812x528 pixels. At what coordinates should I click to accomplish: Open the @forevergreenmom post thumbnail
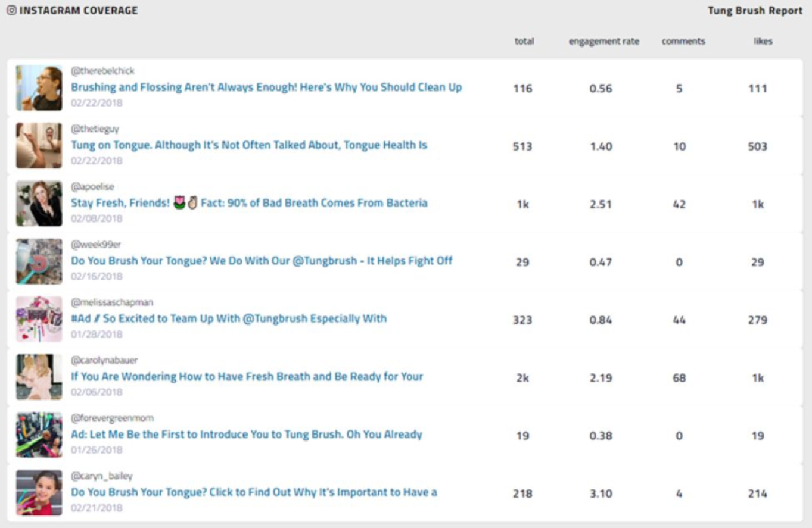pos(39,435)
